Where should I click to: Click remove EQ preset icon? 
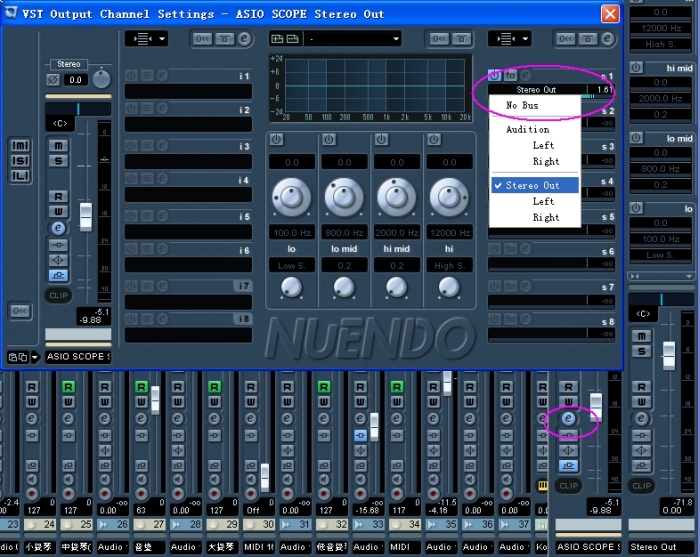click(x=292, y=39)
